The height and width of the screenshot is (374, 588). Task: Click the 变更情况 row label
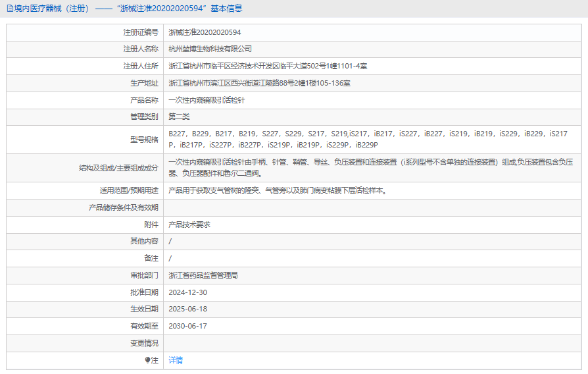click(144, 343)
